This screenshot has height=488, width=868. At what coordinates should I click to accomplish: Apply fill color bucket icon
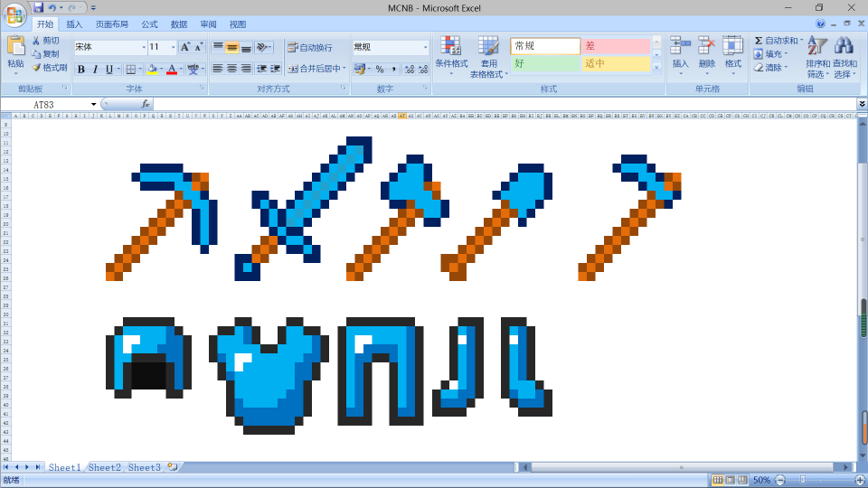point(152,70)
